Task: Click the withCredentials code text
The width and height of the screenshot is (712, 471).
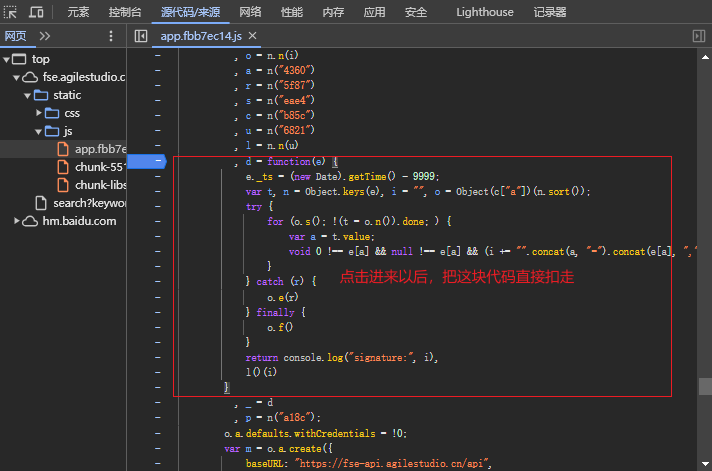Action: click(x=335, y=433)
